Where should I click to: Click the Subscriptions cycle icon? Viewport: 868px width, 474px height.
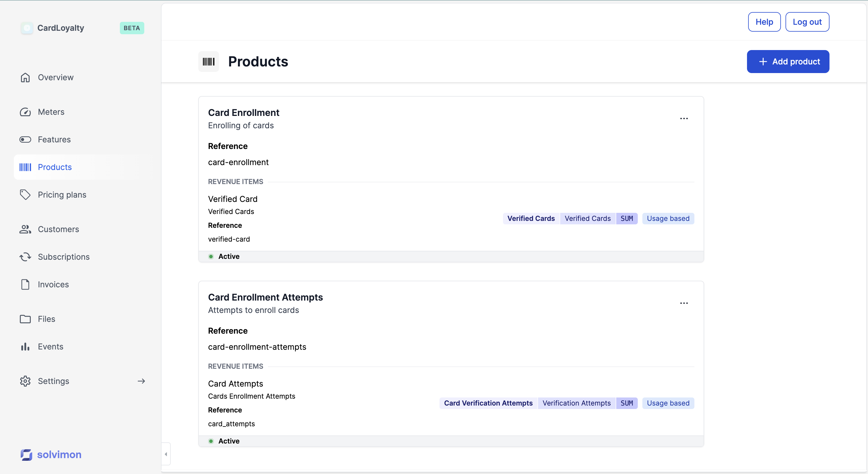click(x=25, y=257)
